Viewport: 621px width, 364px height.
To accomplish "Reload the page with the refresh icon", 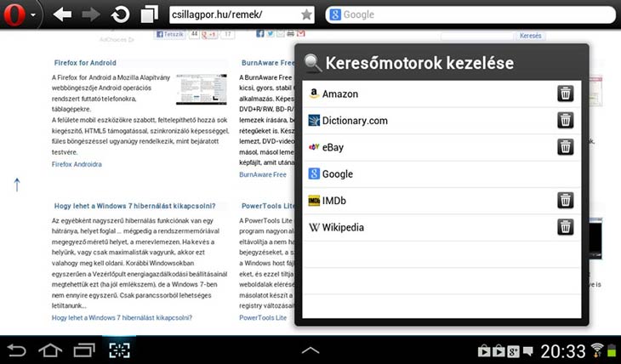I will [120, 14].
